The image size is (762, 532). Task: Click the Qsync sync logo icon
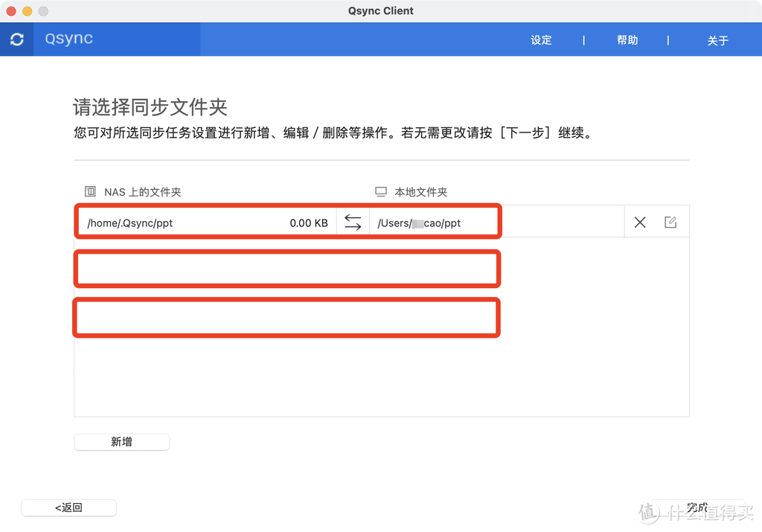[x=16, y=39]
